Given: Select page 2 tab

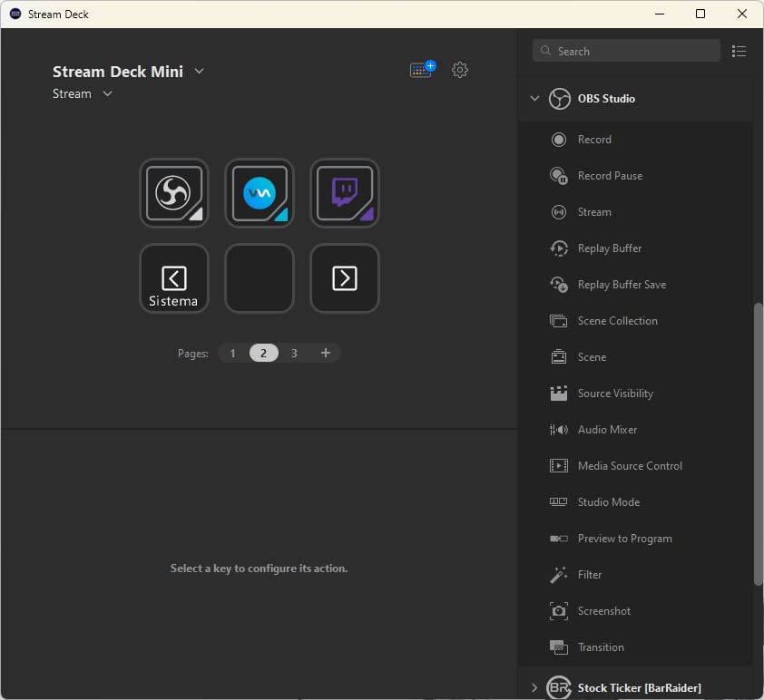Looking at the screenshot, I should pyautogui.click(x=264, y=353).
